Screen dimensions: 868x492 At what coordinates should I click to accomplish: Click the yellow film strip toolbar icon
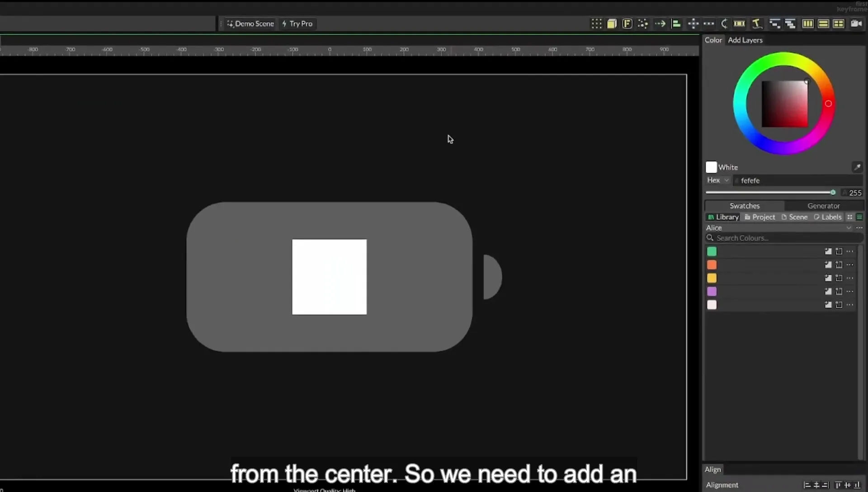click(x=740, y=24)
